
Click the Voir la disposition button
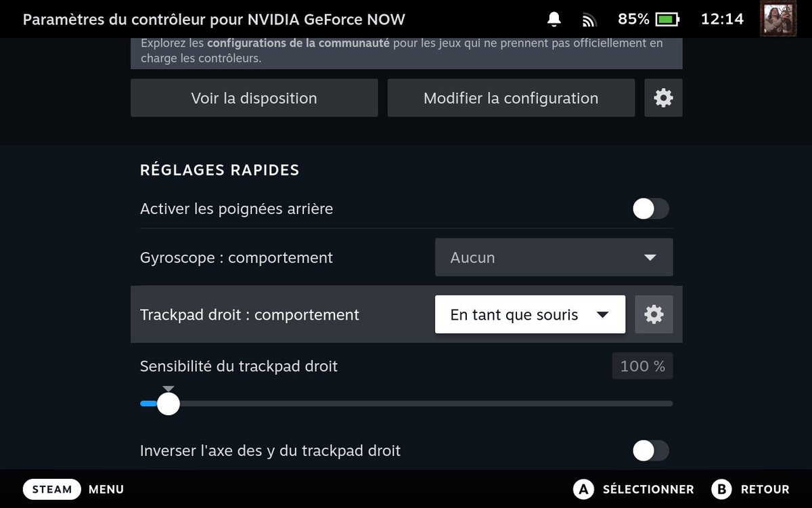tap(254, 98)
